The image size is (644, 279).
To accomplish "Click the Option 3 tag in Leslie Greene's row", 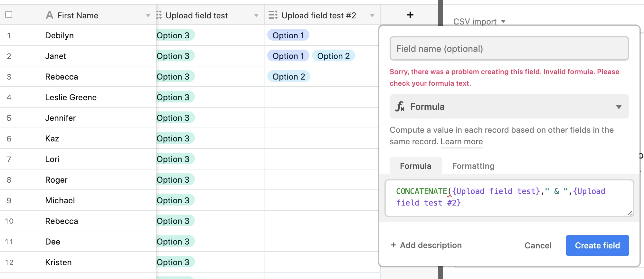I will click(x=175, y=97).
